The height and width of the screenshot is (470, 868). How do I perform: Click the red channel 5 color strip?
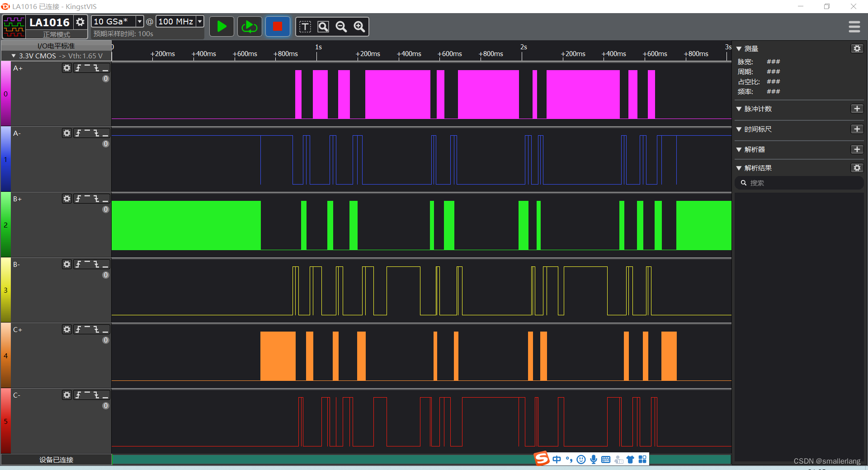(x=5, y=421)
